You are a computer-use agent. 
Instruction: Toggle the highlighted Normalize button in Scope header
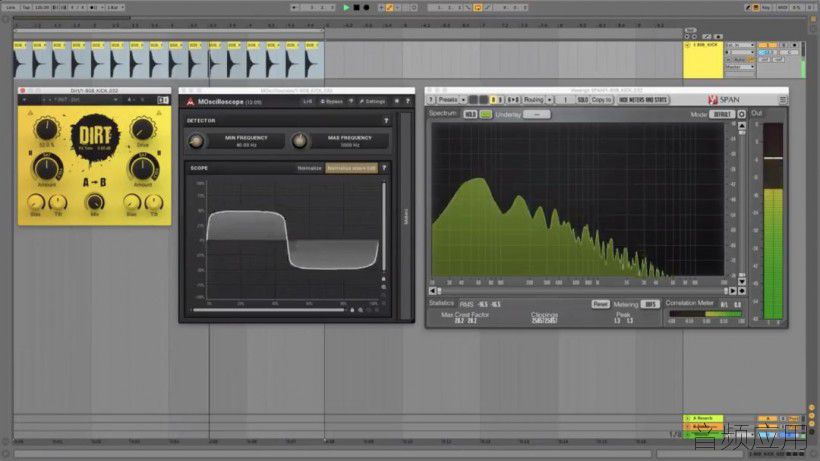(351, 168)
